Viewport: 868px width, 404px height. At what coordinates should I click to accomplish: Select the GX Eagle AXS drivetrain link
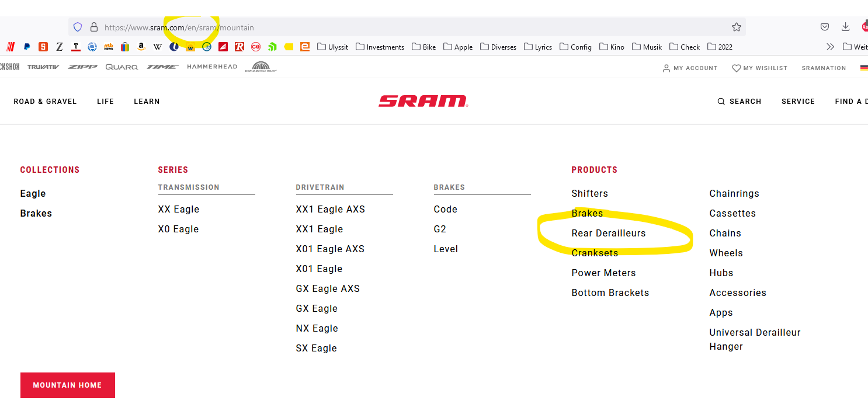328,288
